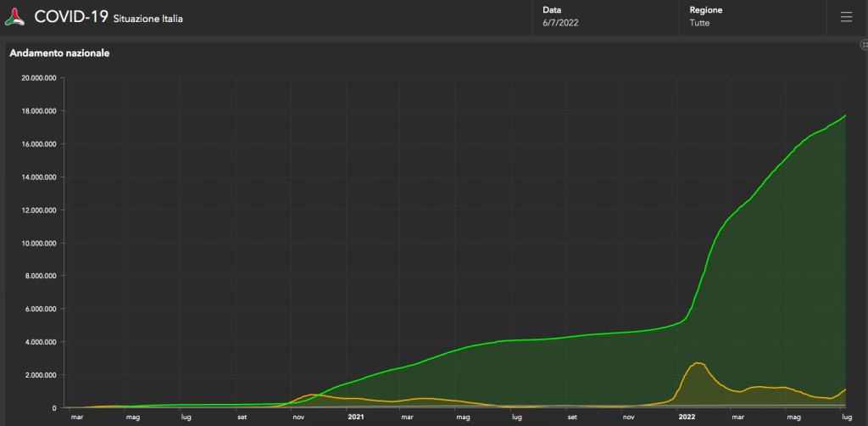Image resolution: width=868 pixels, height=426 pixels.
Task: Click the 18.000.000 y-axis label
Action: 36,111
